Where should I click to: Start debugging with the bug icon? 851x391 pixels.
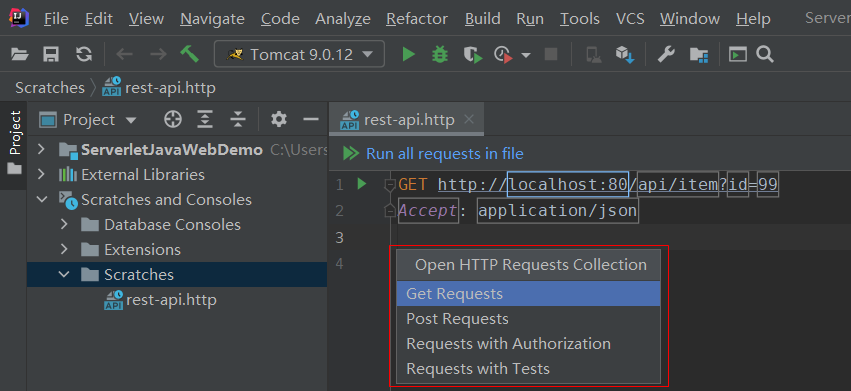[440, 54]
